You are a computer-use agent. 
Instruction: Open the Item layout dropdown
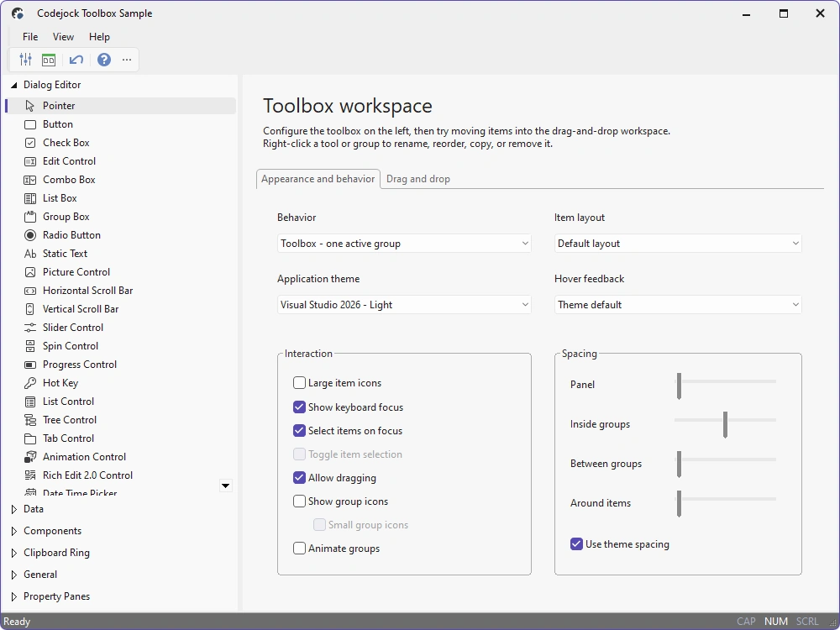(678, 244)
